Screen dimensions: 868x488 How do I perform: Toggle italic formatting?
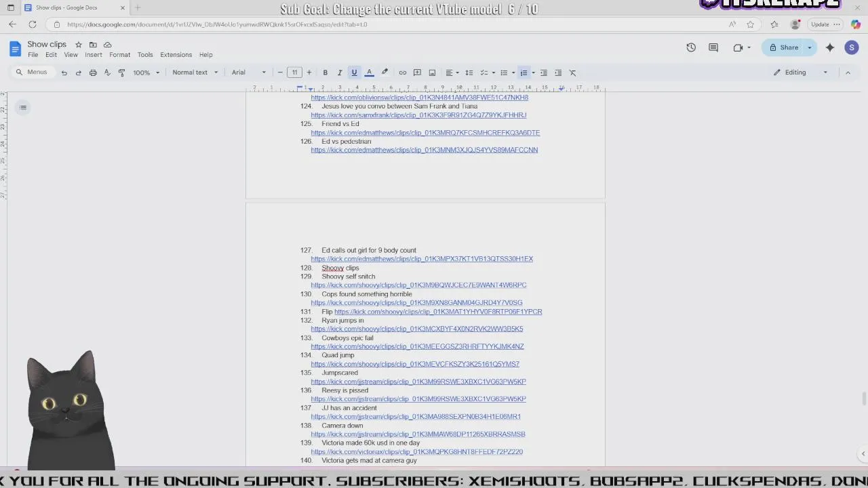(x=340, y=73)
